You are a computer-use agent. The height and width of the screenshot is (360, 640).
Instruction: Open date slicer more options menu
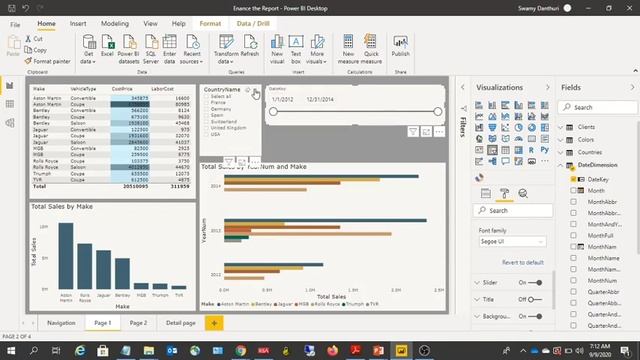(x=439, y=131)
